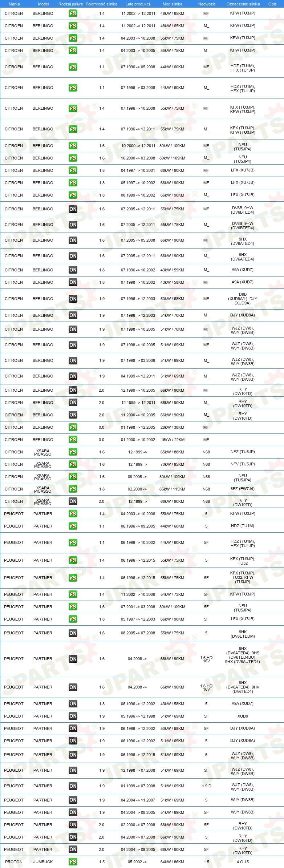Click production years 04.2004 -> 11.2007
284x868 pixels.
pyautogui.click(x=138, y=800)
